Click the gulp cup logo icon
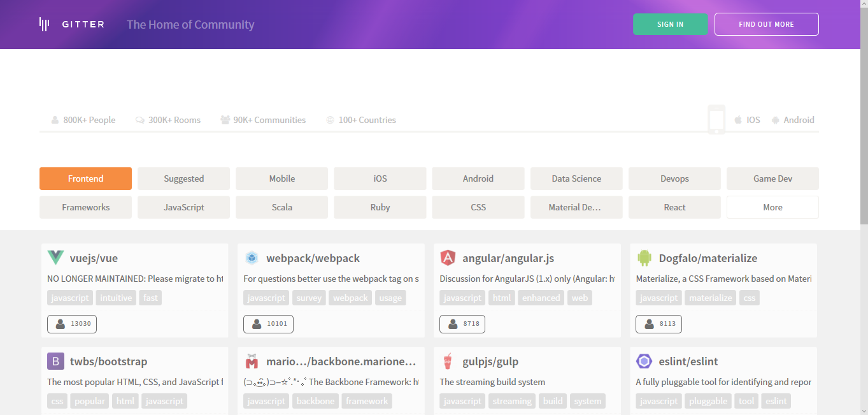This screenshot has height=415, width=868. (448, 361)
